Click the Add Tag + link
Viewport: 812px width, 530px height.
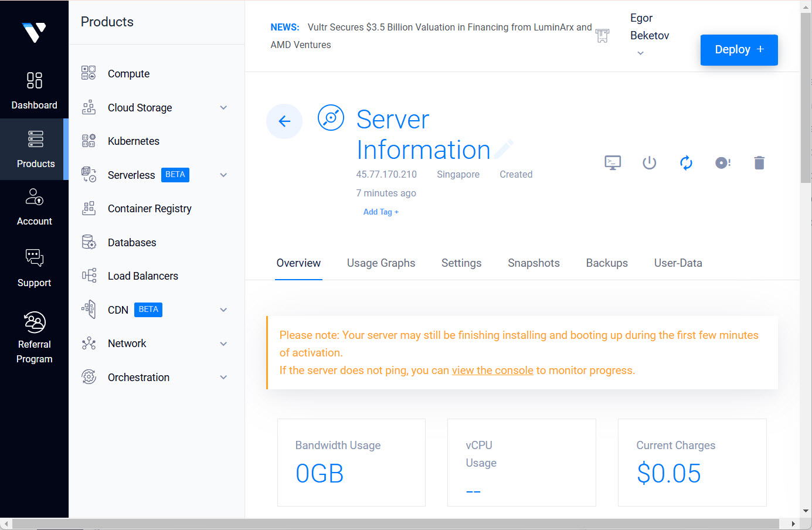coord(380,212)
